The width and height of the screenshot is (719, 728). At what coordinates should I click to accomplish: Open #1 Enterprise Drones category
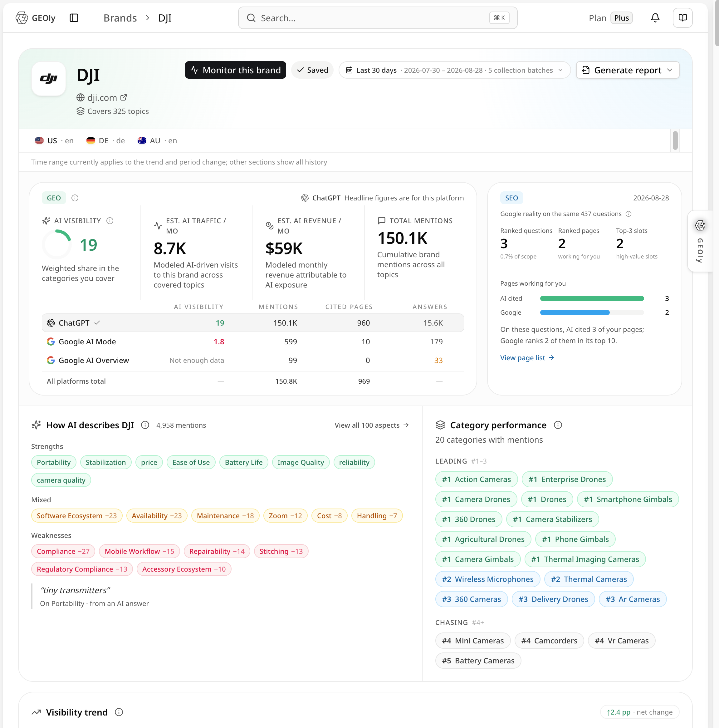pyautogui.click(x=567, y=479)
